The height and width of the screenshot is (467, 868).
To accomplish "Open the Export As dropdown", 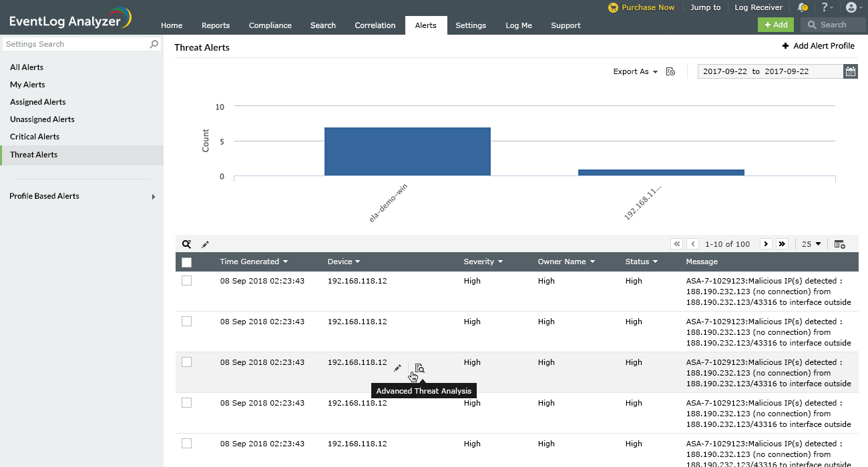I will pos(635,71).
